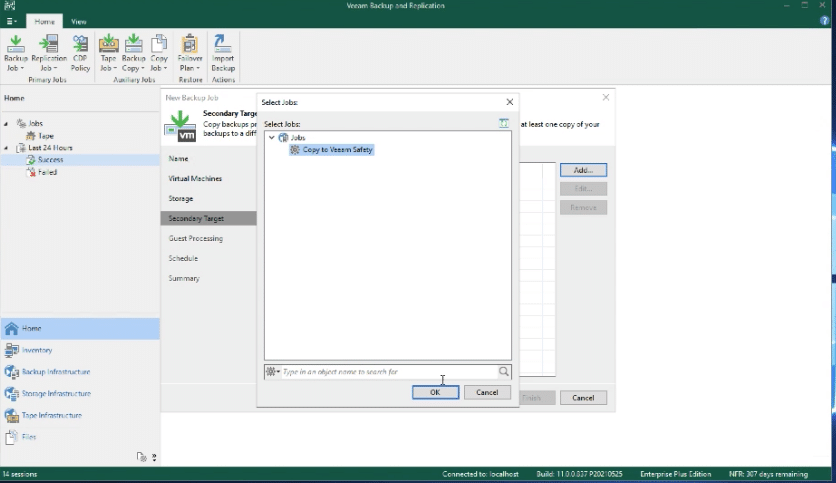This screenshot has width=836, height=483.
Task: Click the VM backup icon in wizard header
Action: [180, 126]
